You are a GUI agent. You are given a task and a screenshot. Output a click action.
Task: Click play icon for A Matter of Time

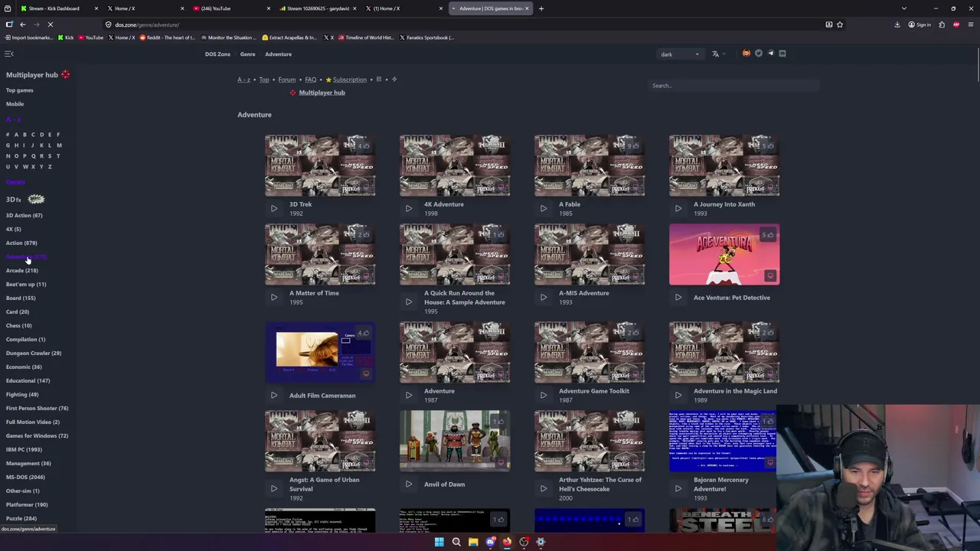click(x=274, y=297)
